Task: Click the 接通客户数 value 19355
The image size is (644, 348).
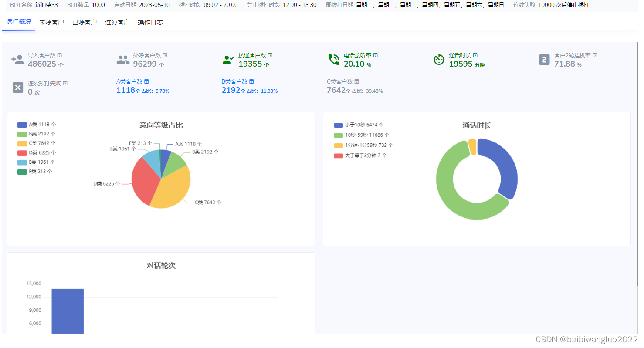Action: point(250,64)
